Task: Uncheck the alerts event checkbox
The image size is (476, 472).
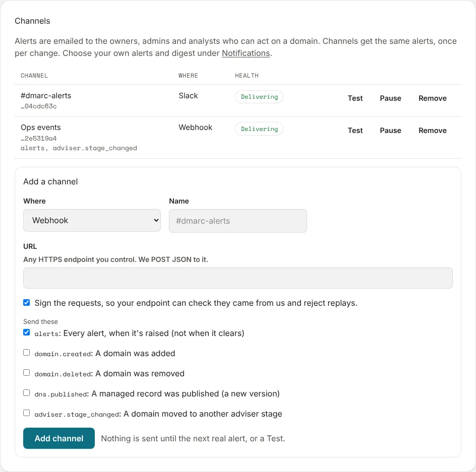Action: pos(27,332)
